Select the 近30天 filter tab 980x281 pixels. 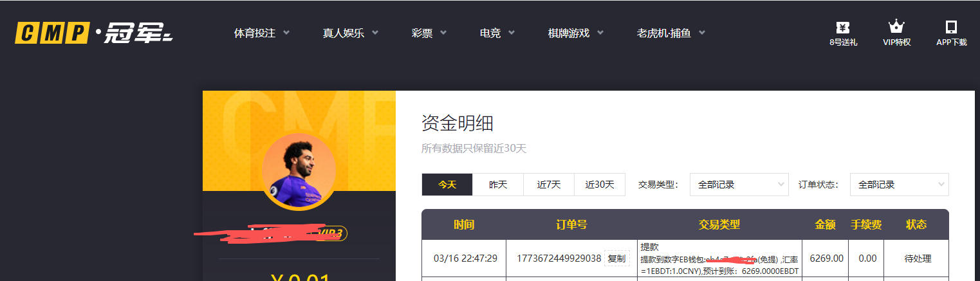point(599,185)
